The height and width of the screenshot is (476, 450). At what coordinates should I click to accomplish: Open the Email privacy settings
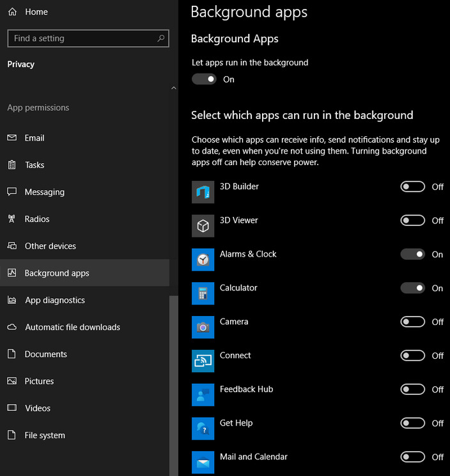tap(84, 138)
